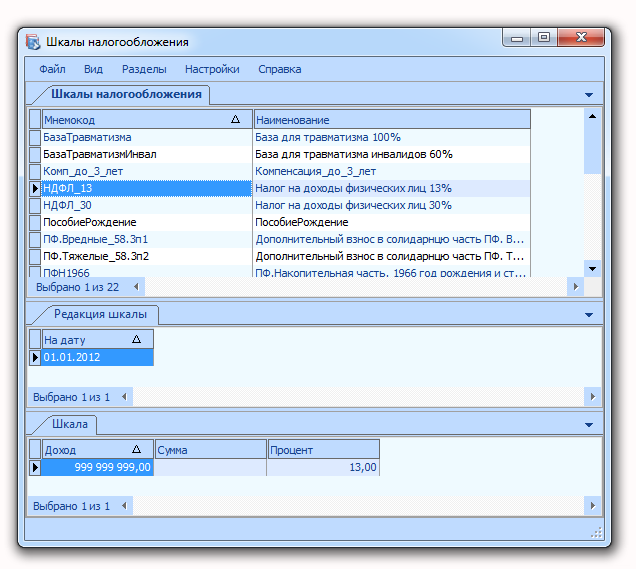Select the ПФ.Вредные_58.3п1 mnemonic cell
Screen dimensions: 636x569
coord(147,240)
